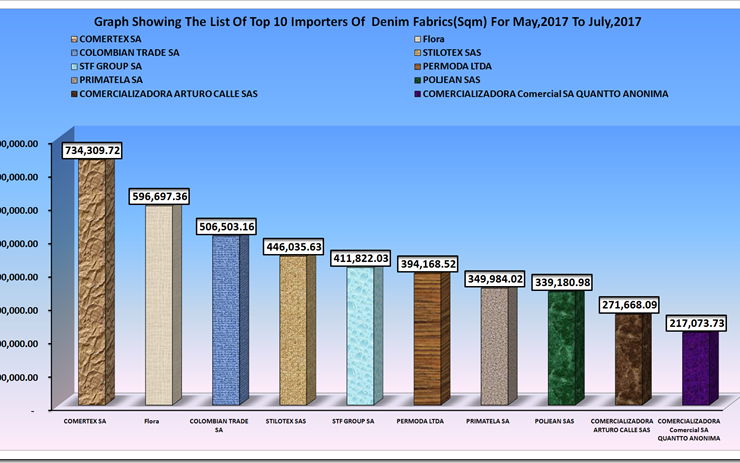Click the STF GROUP SA axis label
This screenshot has width=740, height=463.
[353, 421]
